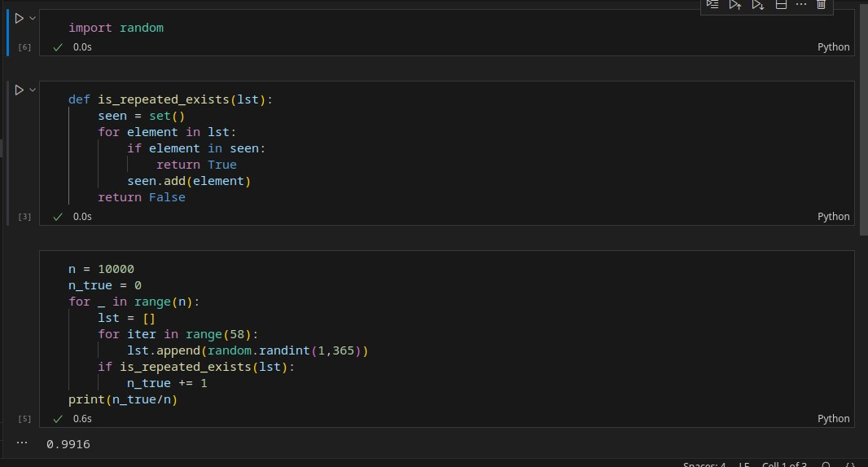Delete the cell with trash icon
The image size is (868, 467).
point(821,5)
